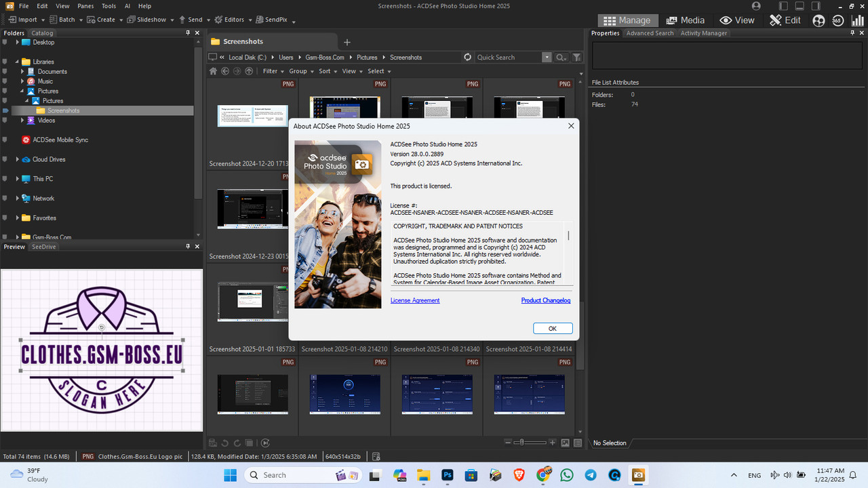This screenshot has height=488, width=868.
Task: Switch to the Activity Manager tab
Action: tap(704, 33)
